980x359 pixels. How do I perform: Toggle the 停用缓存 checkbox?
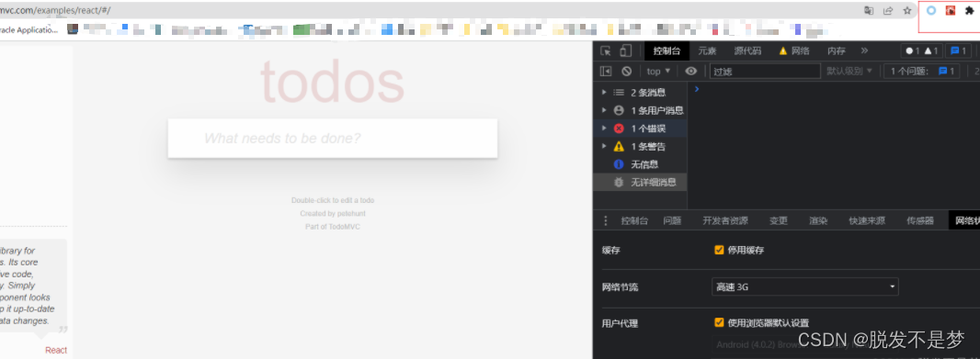click(720, 251)
